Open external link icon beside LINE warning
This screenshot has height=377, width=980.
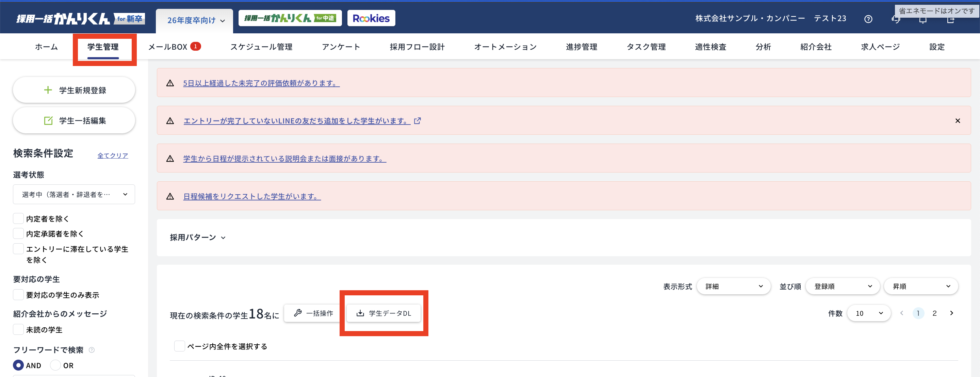tap(417, 120)
